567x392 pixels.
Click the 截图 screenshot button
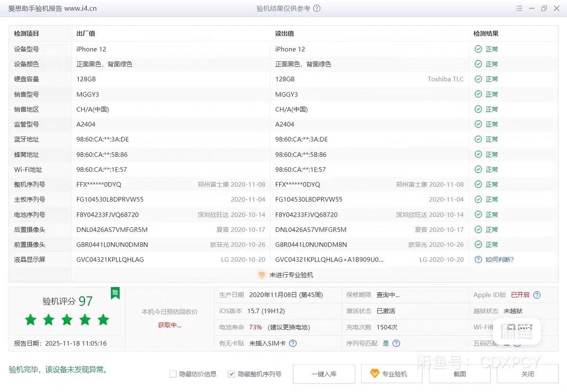coord(460,374)
